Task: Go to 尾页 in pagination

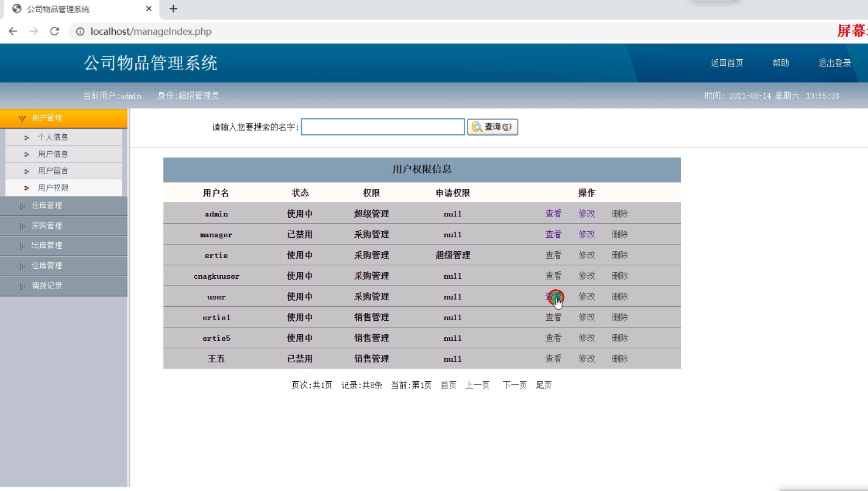Action: [544, 385]
